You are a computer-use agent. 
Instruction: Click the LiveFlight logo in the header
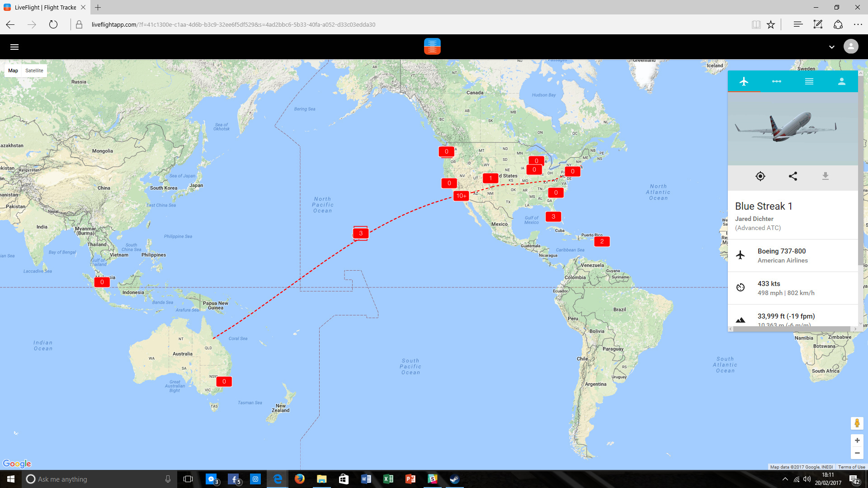432,47
